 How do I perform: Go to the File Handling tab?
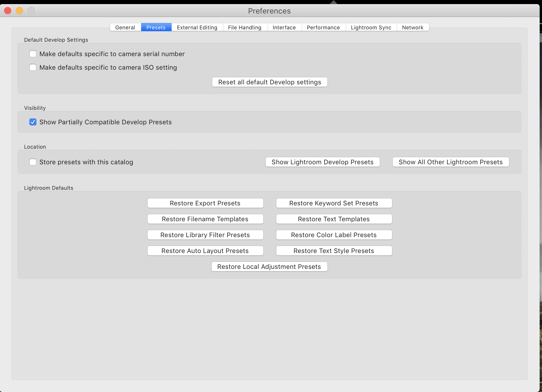[x=245, y=27]
